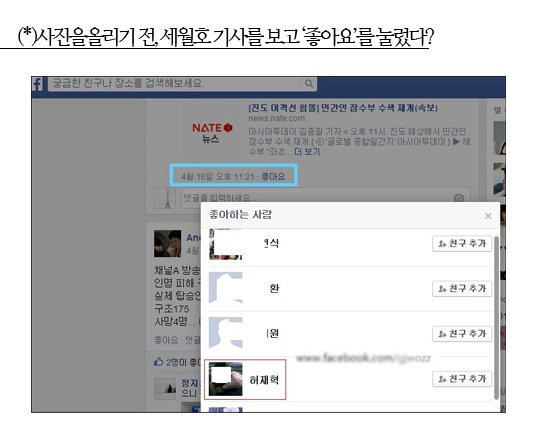The width and height of the screenshot is (540, 425).
Task: Click the thumbs-up icon beside 2명
Action: point(158,362)
